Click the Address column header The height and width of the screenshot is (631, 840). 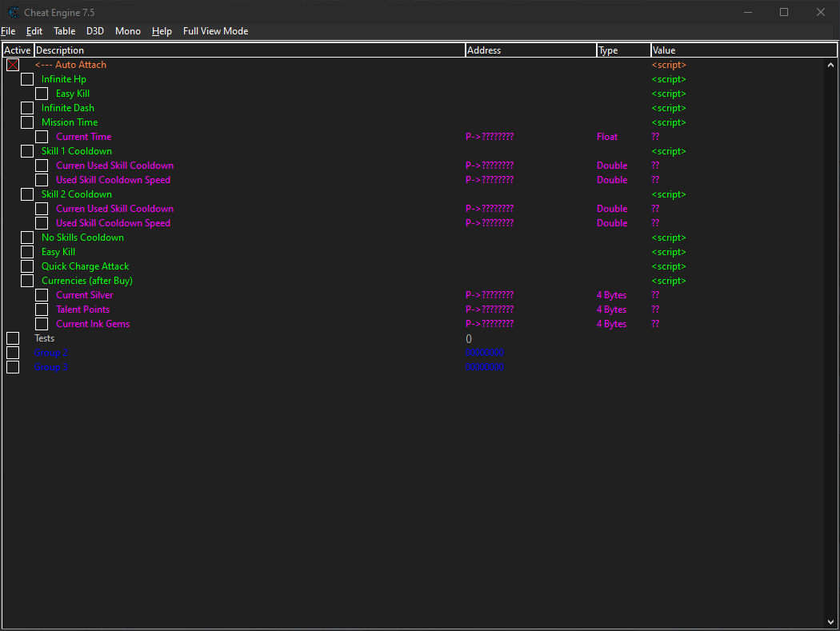(x=531, y=50)
